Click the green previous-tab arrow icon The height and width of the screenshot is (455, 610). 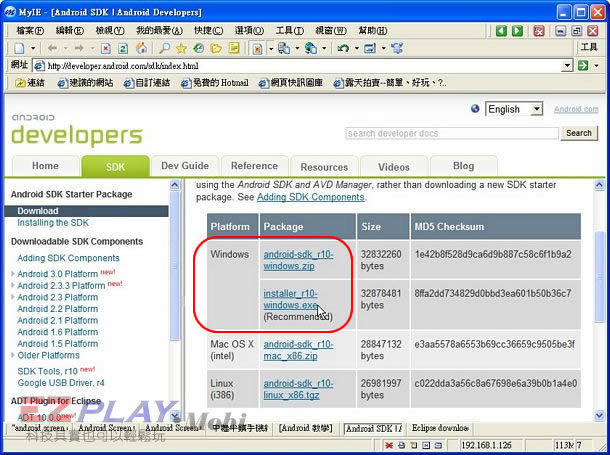click(501, 31)
